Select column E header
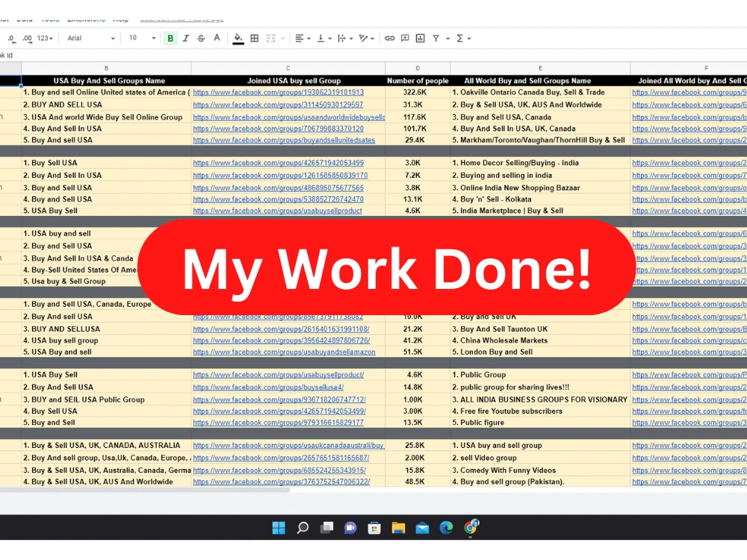 pos(540,69)
